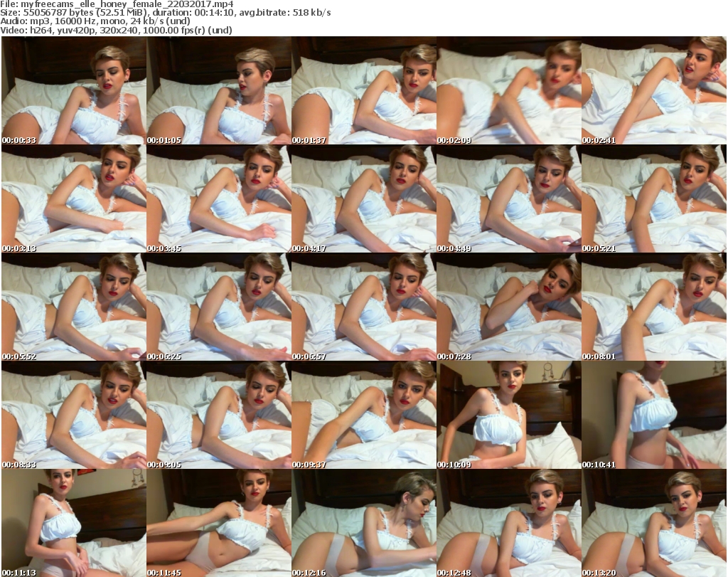Image resolution: width=728 pixels, height=577 pixels.
Task: Click the thumbnail stamped 00:04:49
Action: 509,198
